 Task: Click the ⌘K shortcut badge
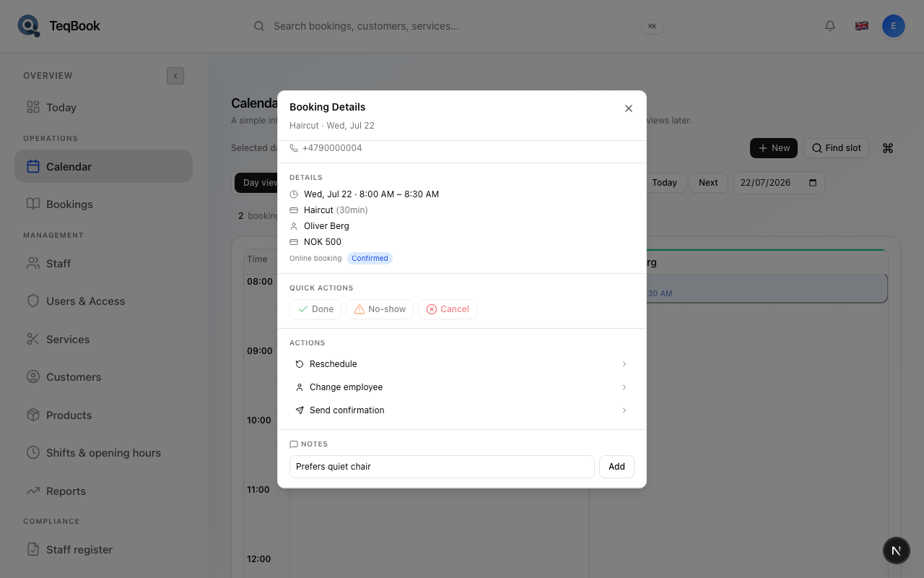pyautogui.click(x=652, y=26)
